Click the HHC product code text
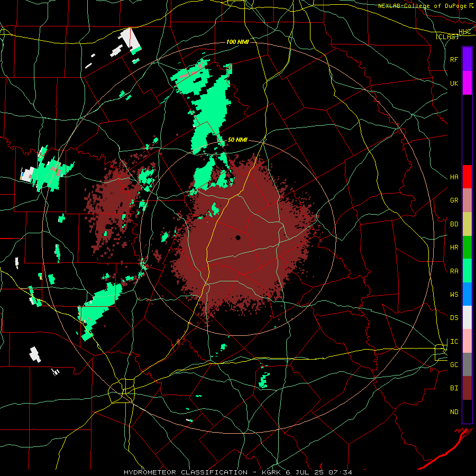Screen dimensions: 476x476 464,32
